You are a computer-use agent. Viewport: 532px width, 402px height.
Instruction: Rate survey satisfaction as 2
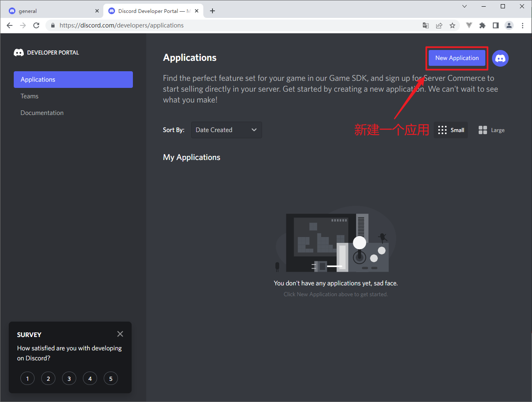click(x=48, y=379)
